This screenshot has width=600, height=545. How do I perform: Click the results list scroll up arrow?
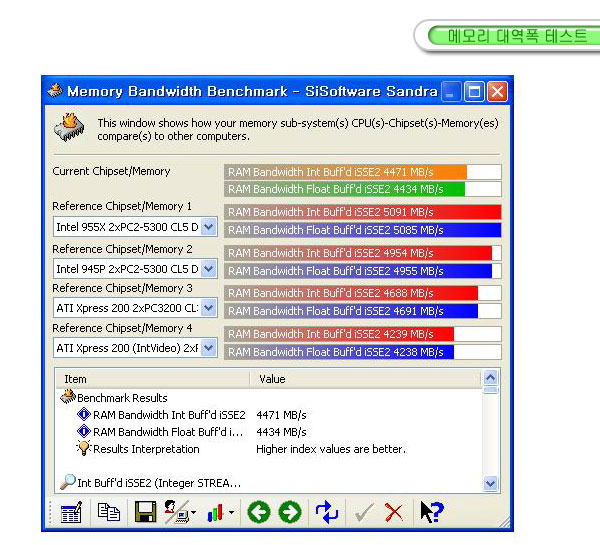[x=491, y=378]
